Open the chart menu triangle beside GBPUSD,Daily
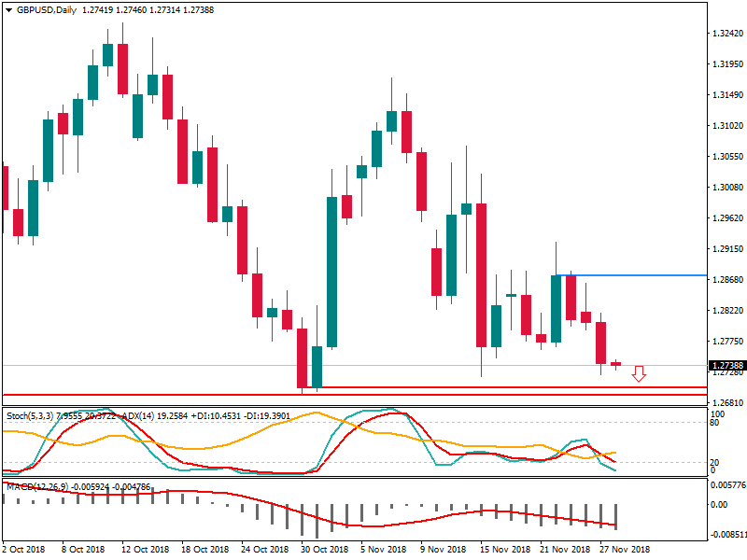This screenshot has width=747, height=560. click(x=8, y=10)
